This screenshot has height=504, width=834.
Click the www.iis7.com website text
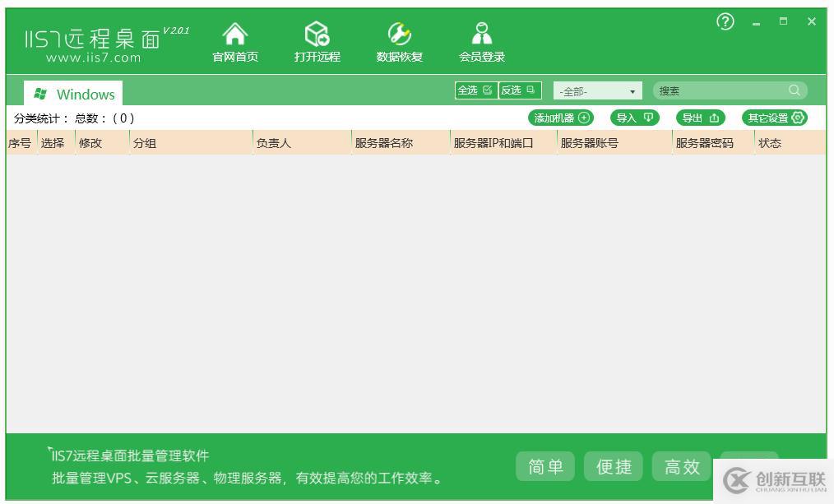(94, 58)
